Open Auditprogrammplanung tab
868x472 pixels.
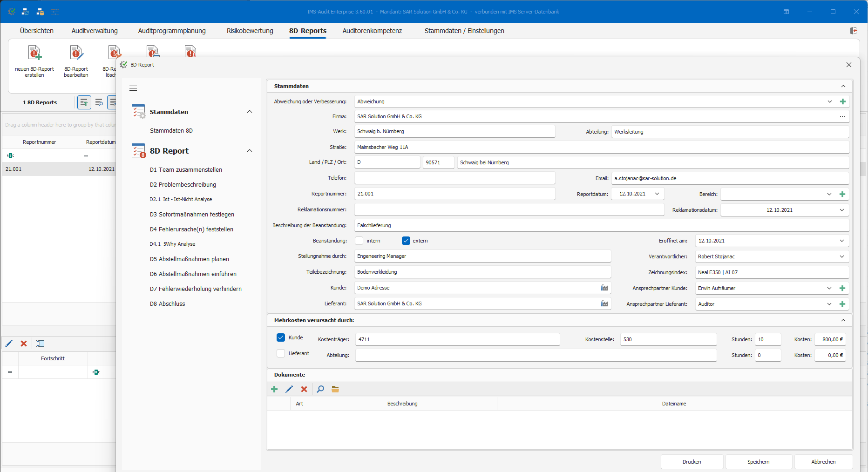click(172, 31)
